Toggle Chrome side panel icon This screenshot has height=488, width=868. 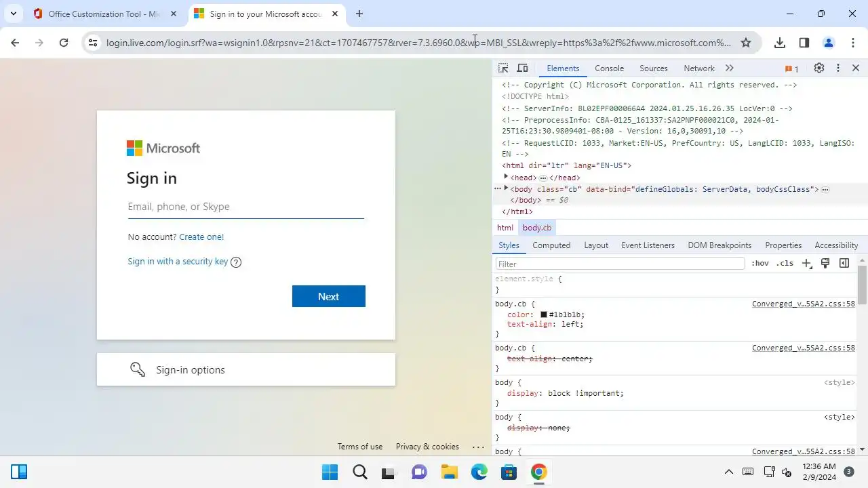pyautogui.click(x=804, y=43)
